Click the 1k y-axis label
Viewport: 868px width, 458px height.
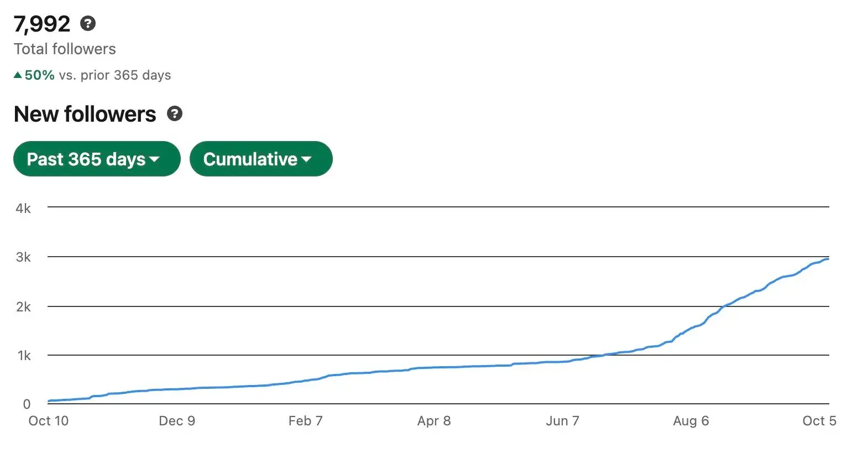pyautogui.click(x=24, y=356)
